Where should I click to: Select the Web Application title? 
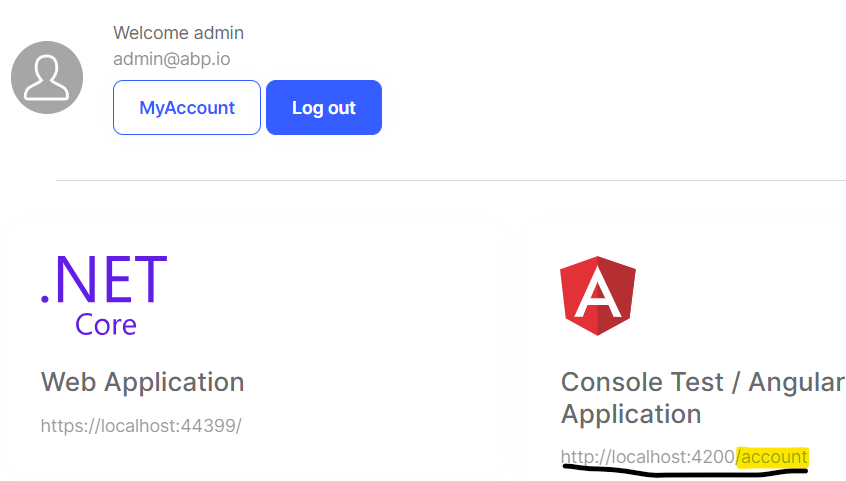tap(142, 382)
